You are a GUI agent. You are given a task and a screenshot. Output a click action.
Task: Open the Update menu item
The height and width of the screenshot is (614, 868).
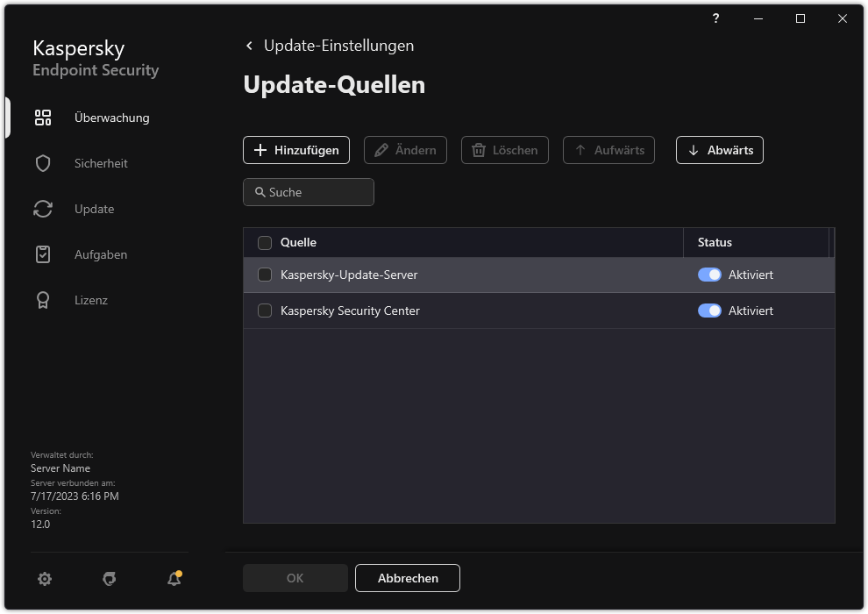click(94, 210)
